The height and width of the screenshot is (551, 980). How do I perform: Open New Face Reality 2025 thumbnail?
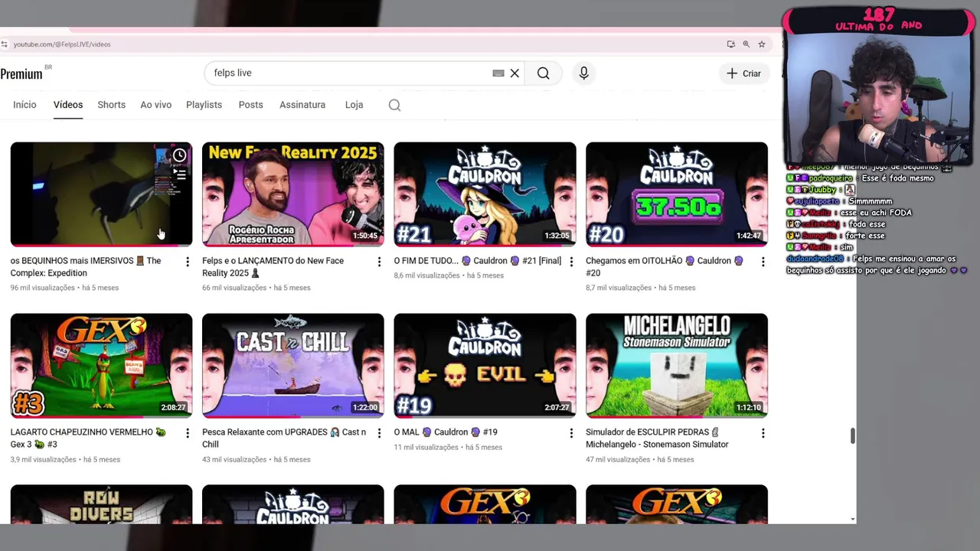tap(293, 194)
